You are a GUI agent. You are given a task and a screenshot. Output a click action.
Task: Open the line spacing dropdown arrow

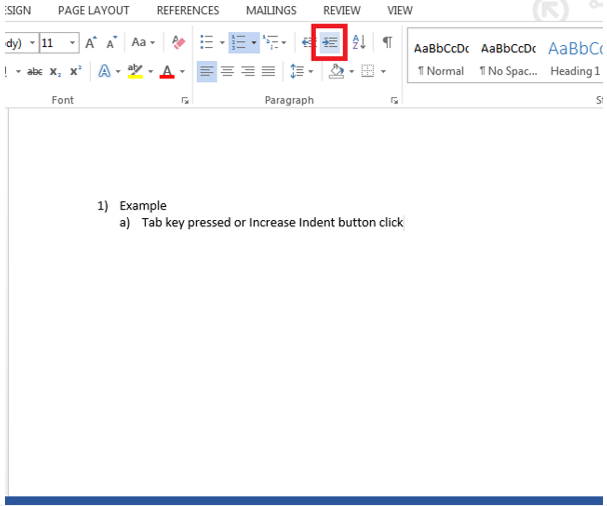point(310,72)
